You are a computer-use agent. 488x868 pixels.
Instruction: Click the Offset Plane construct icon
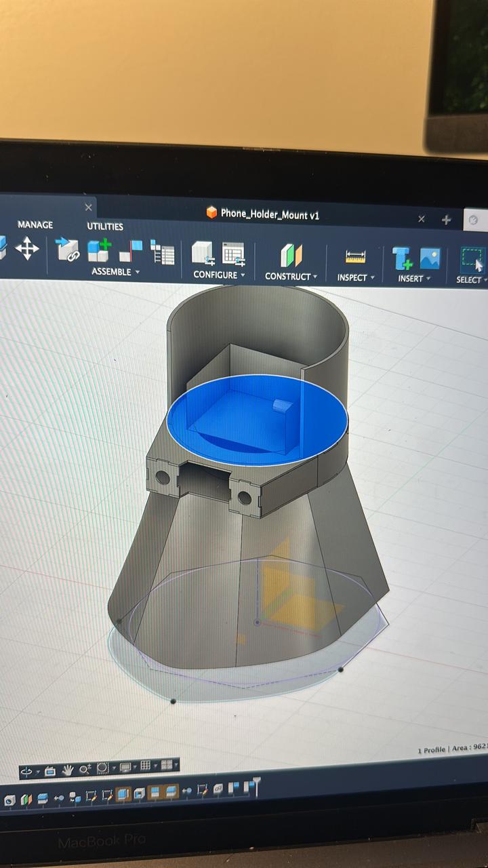pos(291,256)
